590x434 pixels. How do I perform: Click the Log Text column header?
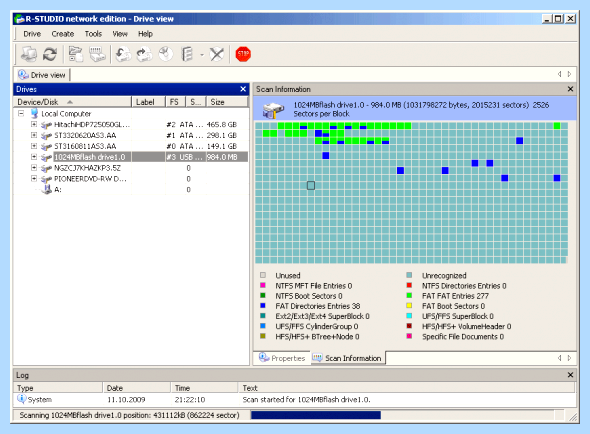click(407, 388)
